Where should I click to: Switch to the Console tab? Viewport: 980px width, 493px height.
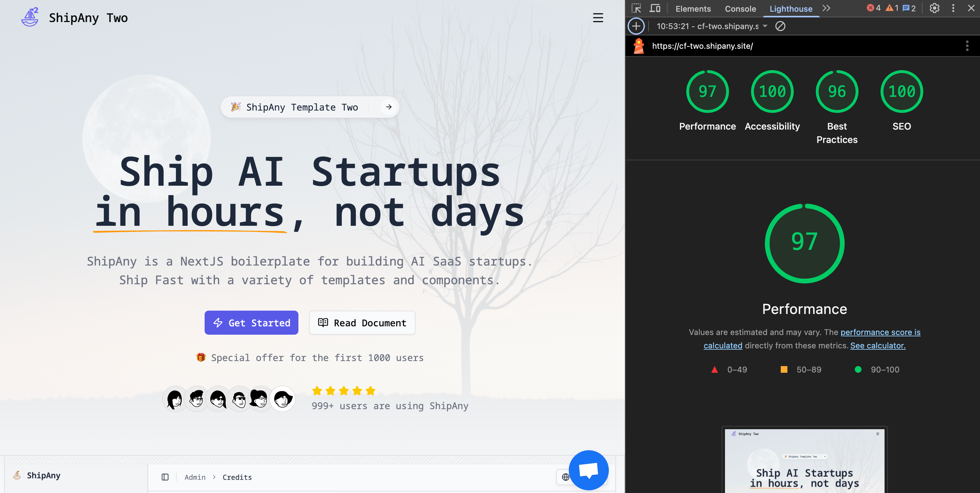point(740,9)
